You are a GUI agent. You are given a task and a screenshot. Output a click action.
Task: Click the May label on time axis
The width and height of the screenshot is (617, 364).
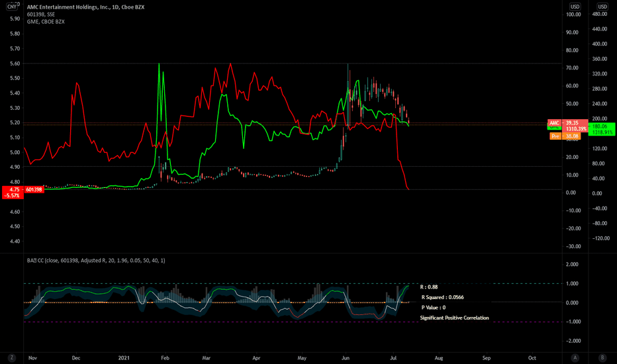(302, 358)
